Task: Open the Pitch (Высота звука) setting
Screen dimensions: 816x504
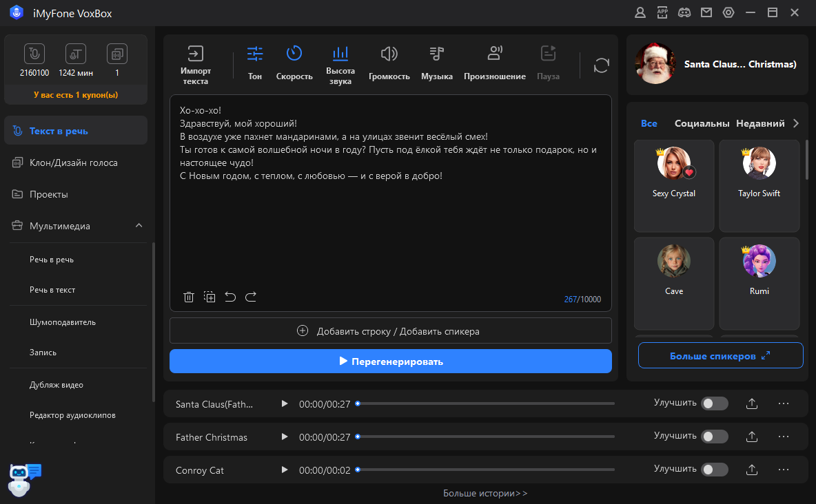Action: pyautogui.click(x=340, y=65)
